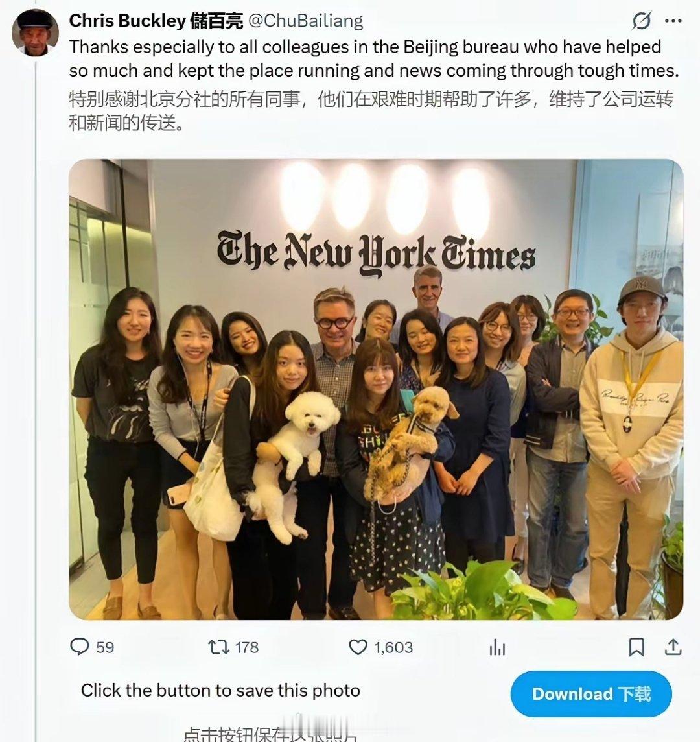The image size is (700, 742).
Task: Like the tweet with the heart icon
Action: pos(358,647)
